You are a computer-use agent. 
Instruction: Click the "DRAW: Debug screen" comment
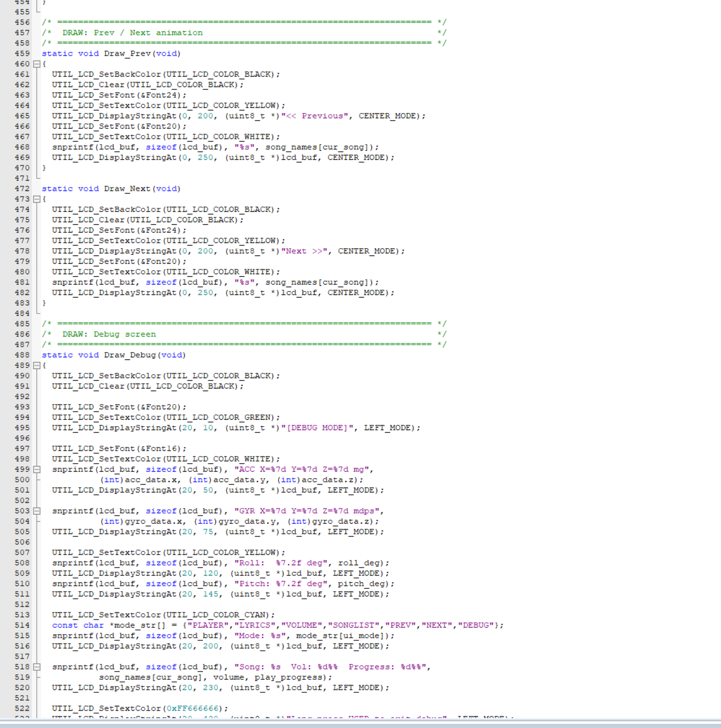point(109,334)
